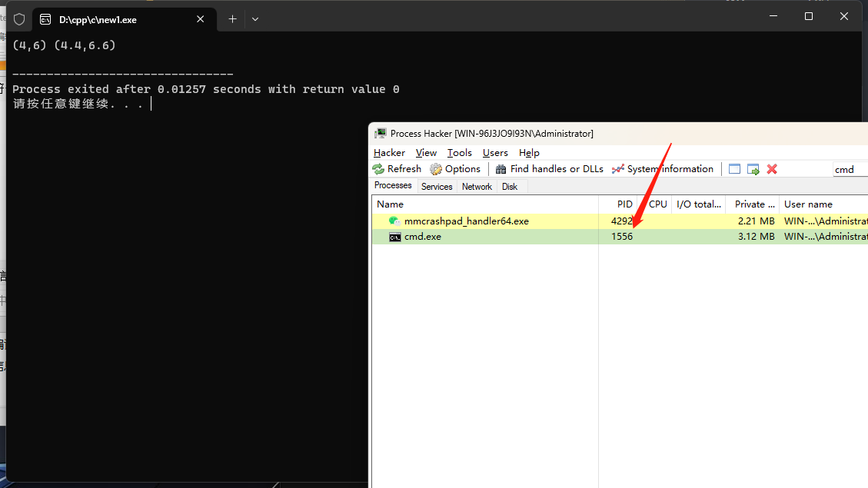The image size is (868, 488).
Task: Minimize the terminal window
Action: [x=773, y=16]
